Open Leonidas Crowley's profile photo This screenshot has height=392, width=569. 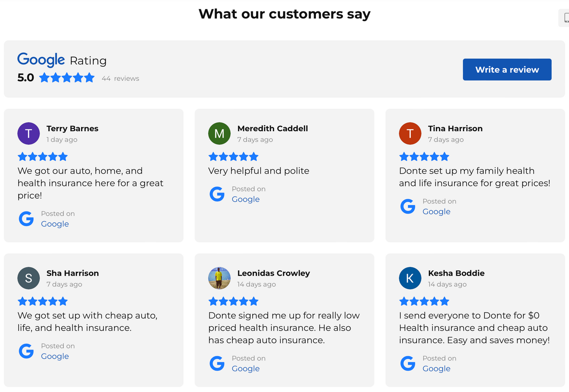(x=219, y=278)
